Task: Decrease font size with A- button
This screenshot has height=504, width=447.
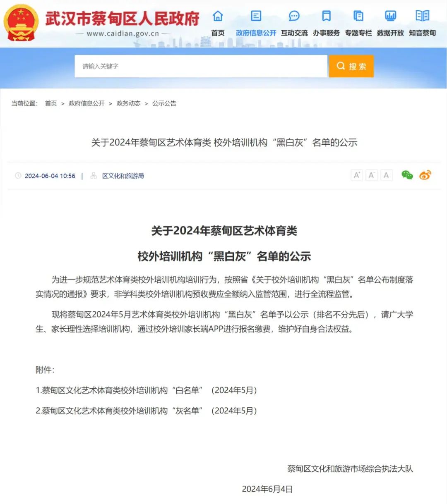Action: pyautogui.click(x=372, y=175)
